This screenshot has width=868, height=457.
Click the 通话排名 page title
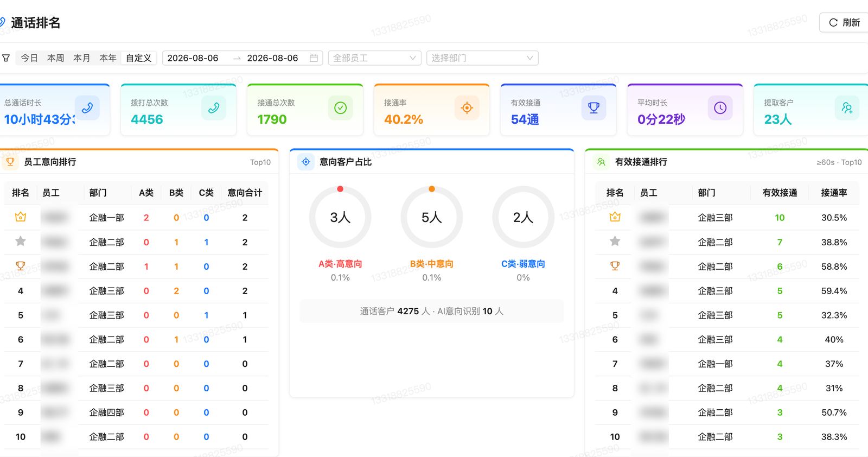click(x=36, y=23)
